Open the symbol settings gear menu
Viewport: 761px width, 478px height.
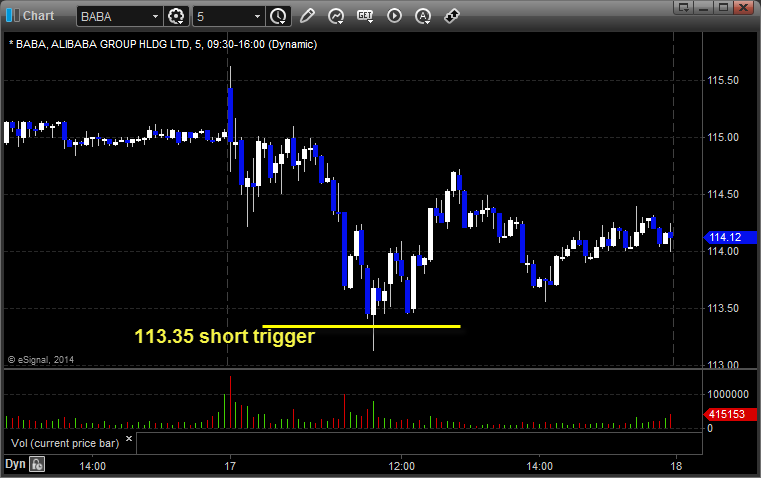pos(176,16)
